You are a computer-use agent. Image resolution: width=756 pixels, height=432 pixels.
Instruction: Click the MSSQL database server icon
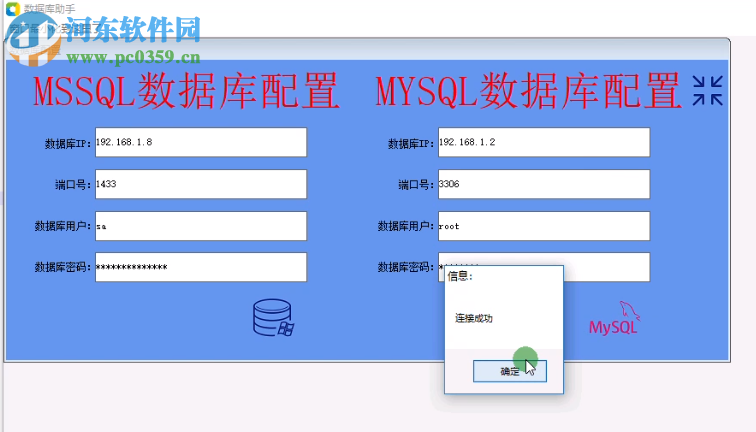pyautogui.click(x=273, y=317)
